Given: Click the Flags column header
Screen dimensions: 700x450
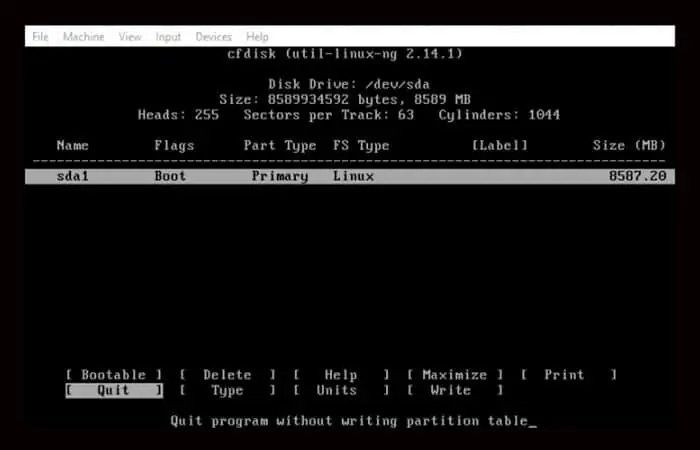Looking at the screenshot, I should point(175,146).
